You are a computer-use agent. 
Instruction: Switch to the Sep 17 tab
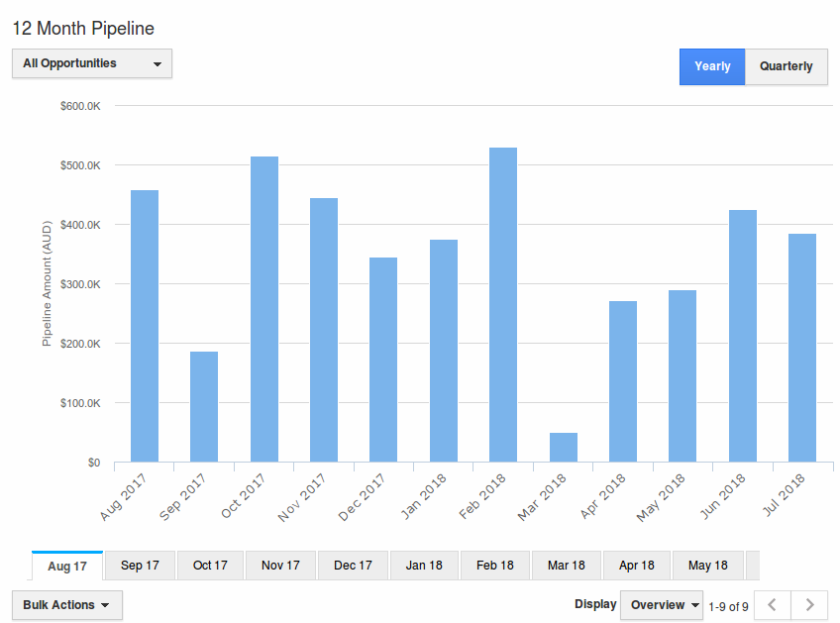coord(140,566)
